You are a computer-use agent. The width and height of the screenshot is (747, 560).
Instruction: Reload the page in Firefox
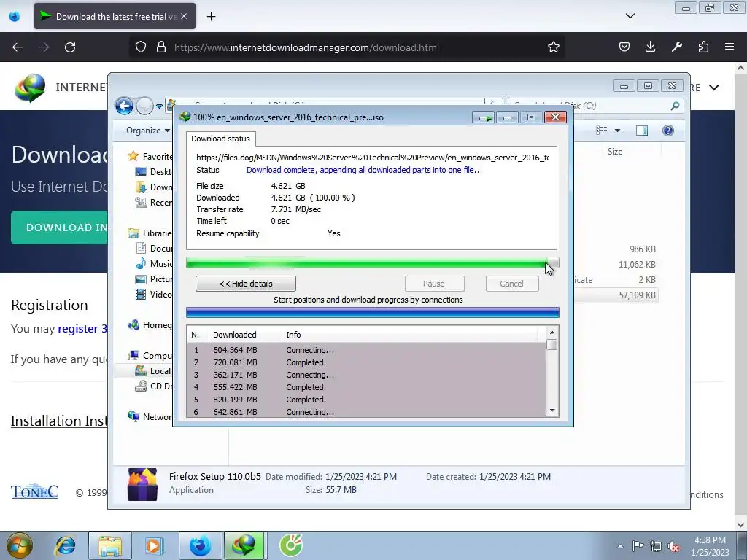[x=70, y=47]
